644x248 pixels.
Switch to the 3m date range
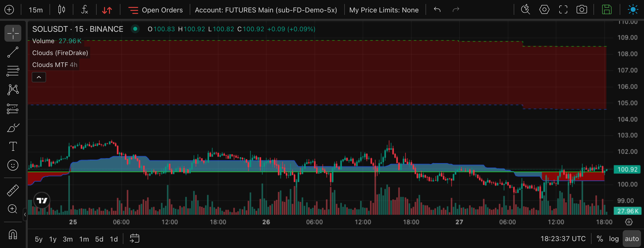tap(68, 239)
